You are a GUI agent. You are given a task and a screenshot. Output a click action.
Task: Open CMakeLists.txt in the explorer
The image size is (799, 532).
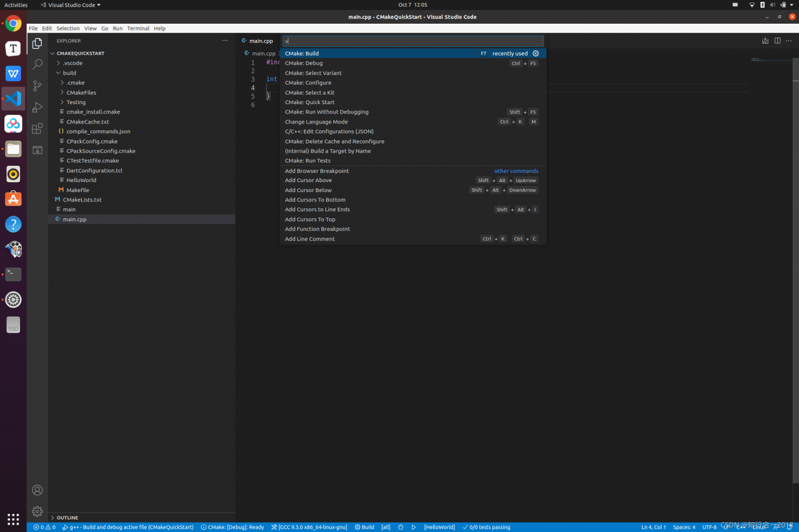coord(82,200)
